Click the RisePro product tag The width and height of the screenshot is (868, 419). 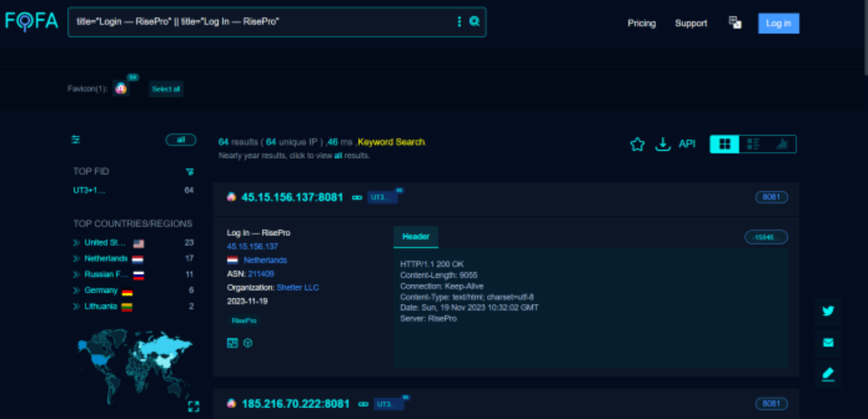point(244,321)
